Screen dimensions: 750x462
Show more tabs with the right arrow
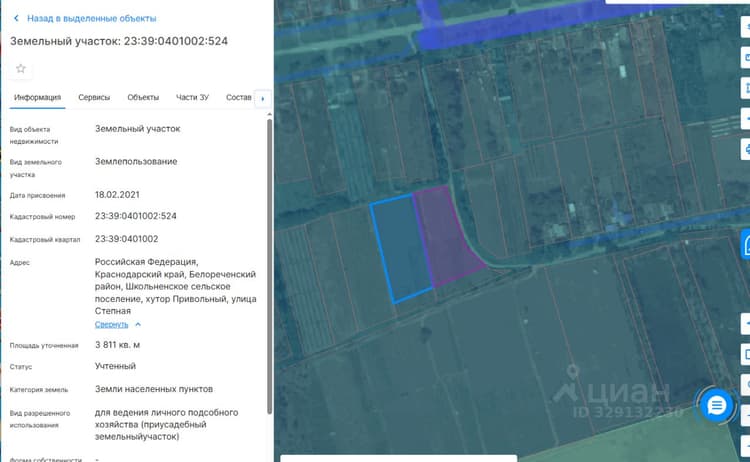263,99
